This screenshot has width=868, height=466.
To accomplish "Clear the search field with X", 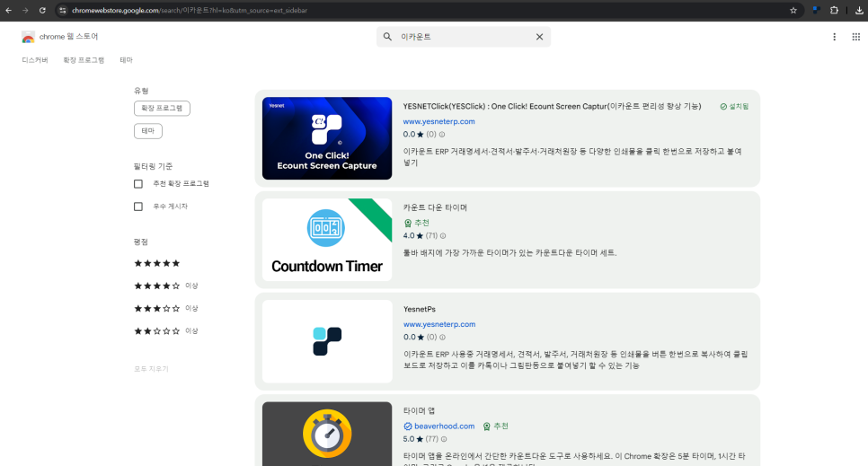I will point(539,37).
